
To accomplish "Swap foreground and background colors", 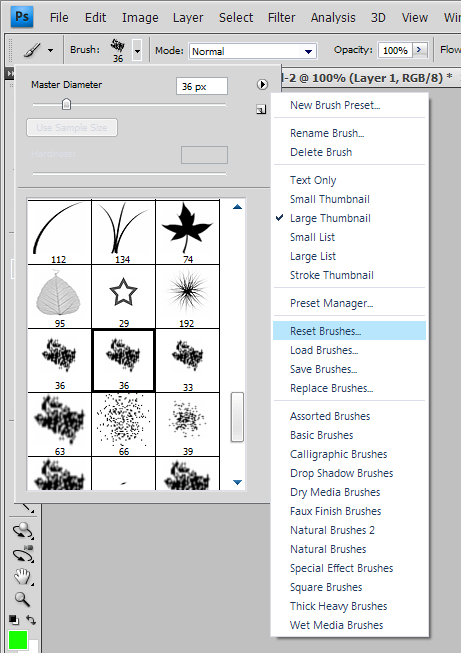I will click(31, 620).
